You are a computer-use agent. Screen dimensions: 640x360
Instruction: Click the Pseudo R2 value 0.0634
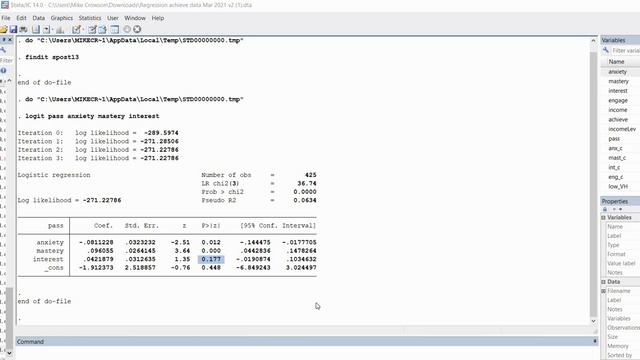(x=305, y=200)
